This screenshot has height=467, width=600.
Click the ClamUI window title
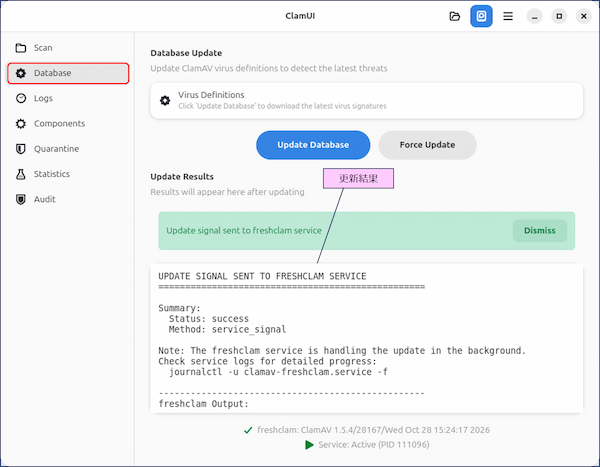[x=300, y=16]
